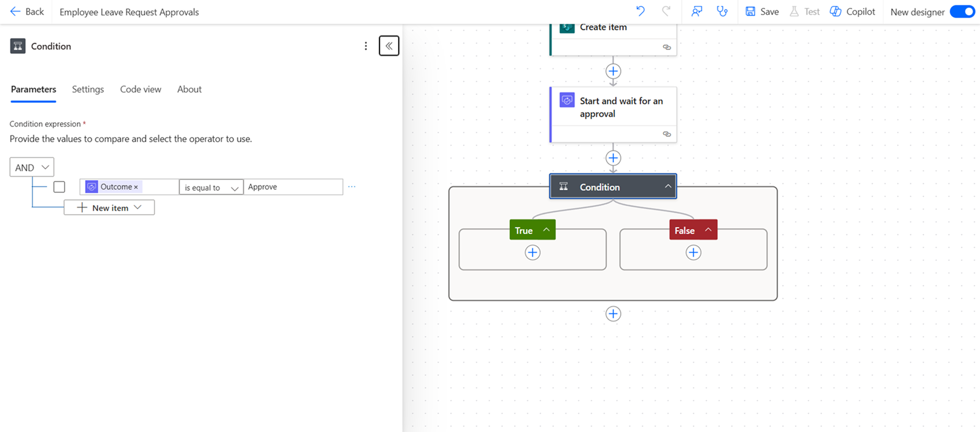Select the Condition card title
Screen dimensions: 980x432
600,187
